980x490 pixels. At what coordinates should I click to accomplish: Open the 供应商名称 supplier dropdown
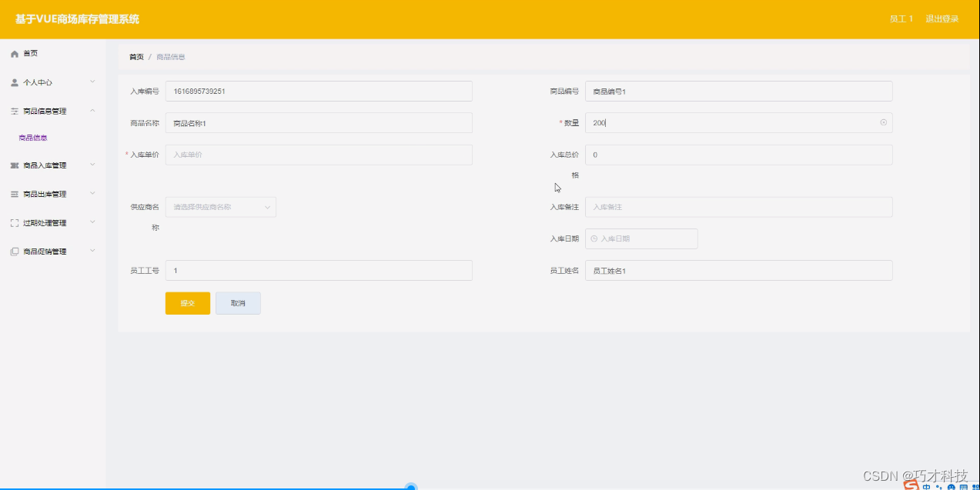(x=220, y=207)
